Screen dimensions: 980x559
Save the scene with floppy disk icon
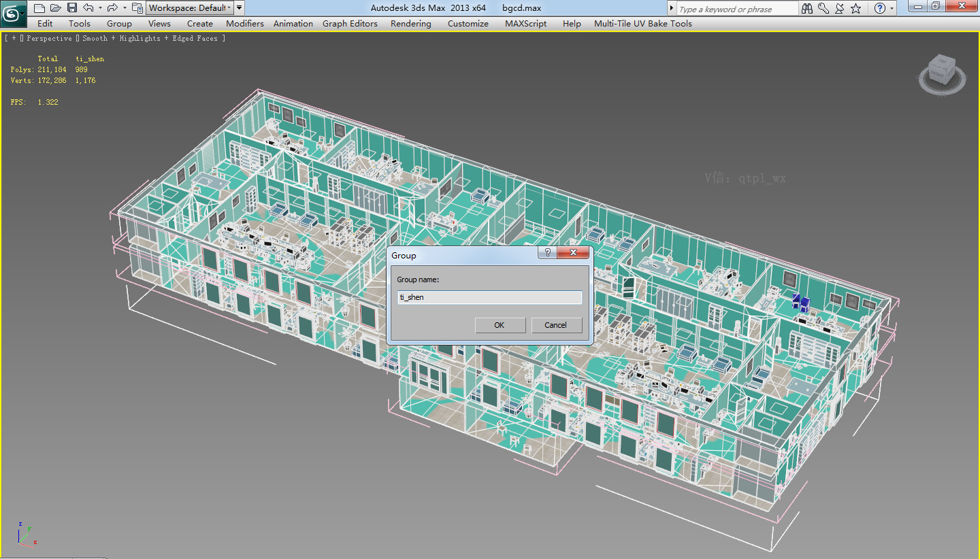[71, 8]
